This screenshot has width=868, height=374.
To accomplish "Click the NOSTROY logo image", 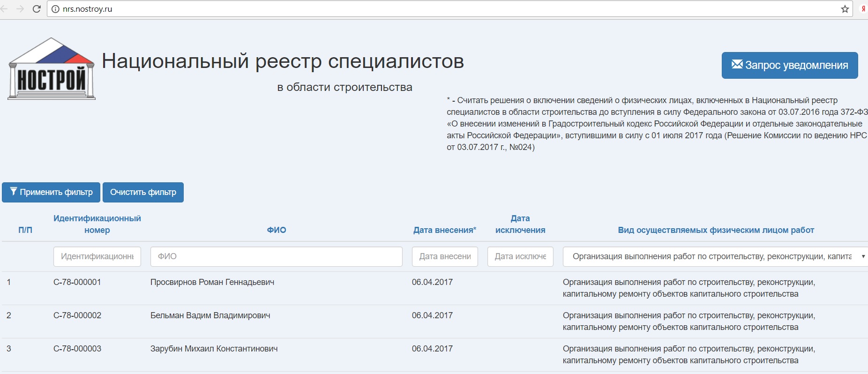I will [x=52, y=69].
